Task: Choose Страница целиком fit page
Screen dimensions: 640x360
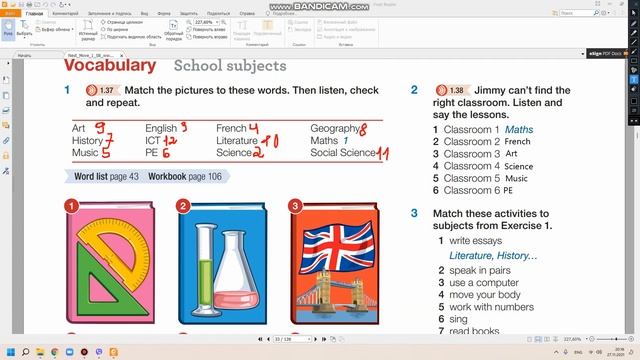Action: tap(122, 22)
